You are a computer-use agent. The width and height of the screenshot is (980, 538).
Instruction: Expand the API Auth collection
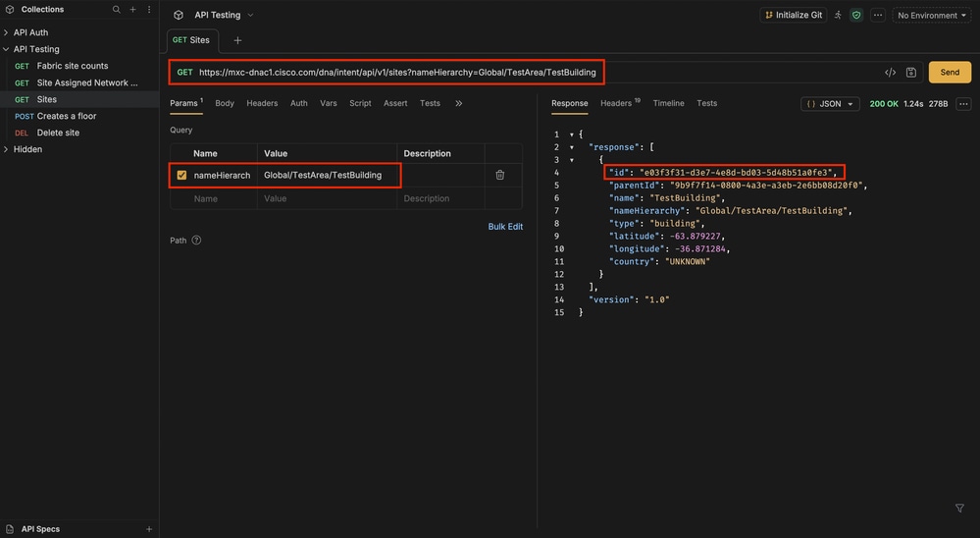click(6, 32)
